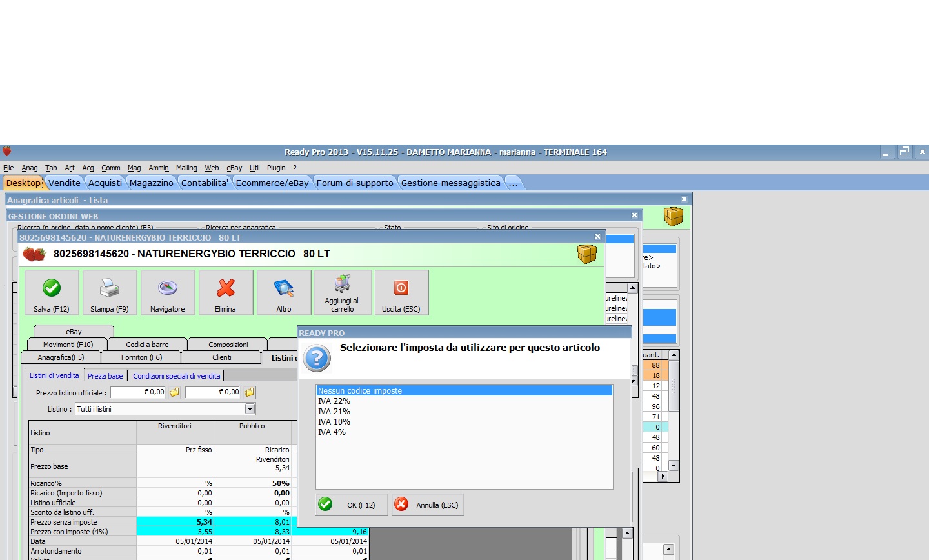Select 'IVA 10%' in the tax list
Viewport: 929px width, 560px height.
[x=464, y=422]
